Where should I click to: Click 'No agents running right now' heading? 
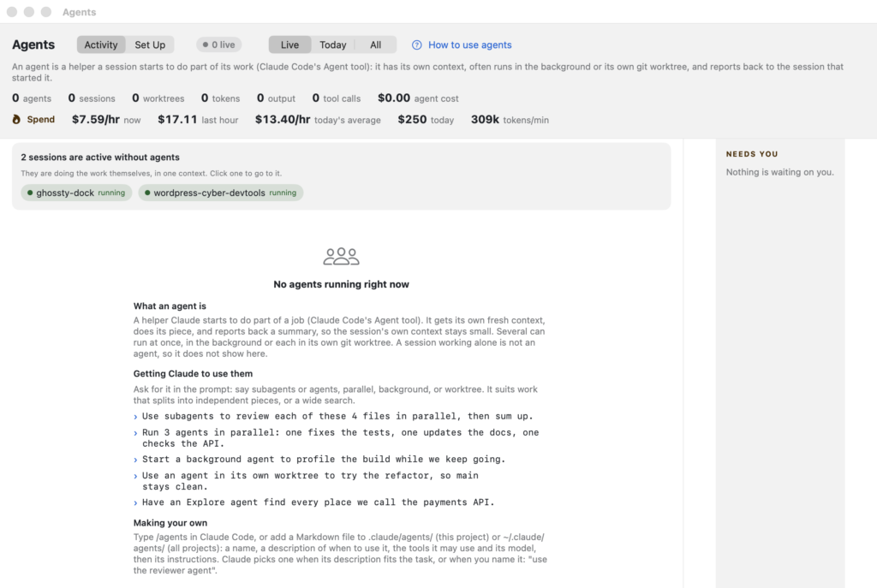tap(341, 284)
